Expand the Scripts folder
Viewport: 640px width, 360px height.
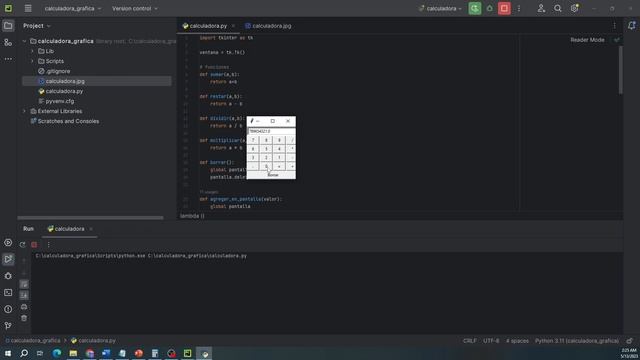coord(33,61)
